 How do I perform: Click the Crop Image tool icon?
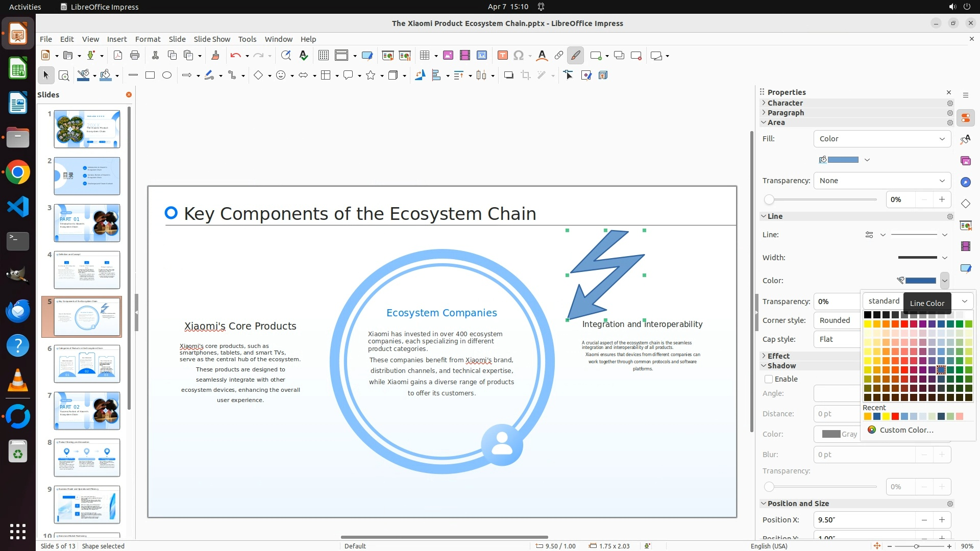(525, 76)
